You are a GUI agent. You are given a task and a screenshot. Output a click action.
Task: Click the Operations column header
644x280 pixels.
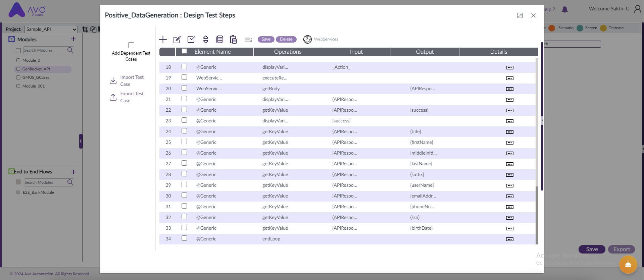(288, 52)
